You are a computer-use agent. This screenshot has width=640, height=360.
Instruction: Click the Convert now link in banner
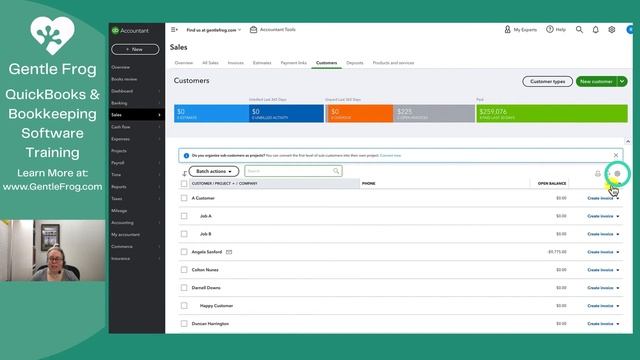click(x=390, y=156)
